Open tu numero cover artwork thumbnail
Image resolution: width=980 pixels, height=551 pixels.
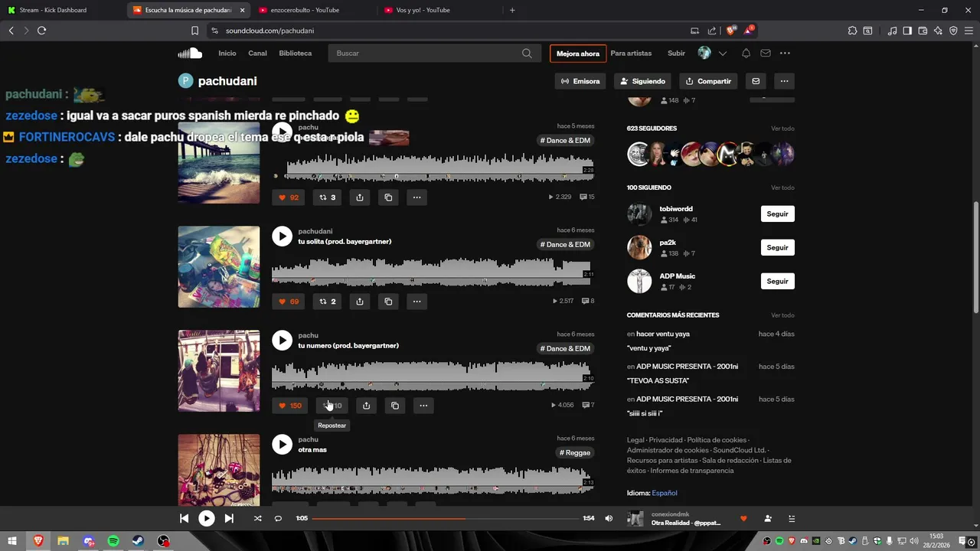(x=219, y=371)
